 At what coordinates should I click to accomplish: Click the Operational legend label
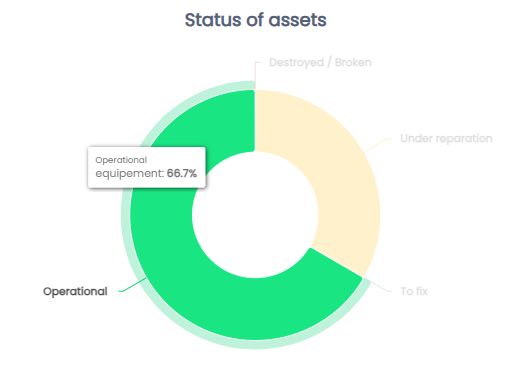click(x=75, y=291)
